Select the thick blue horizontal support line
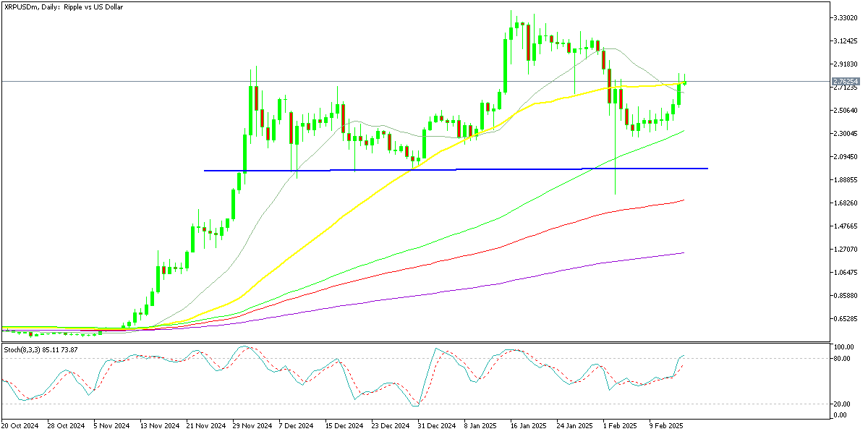 (x=456, y=169)
